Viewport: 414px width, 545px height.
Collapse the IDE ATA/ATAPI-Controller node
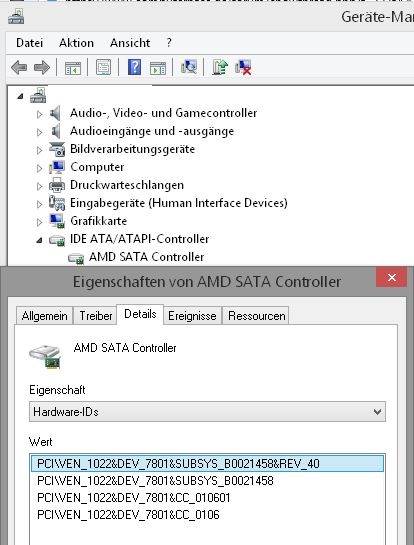(39, 240)
